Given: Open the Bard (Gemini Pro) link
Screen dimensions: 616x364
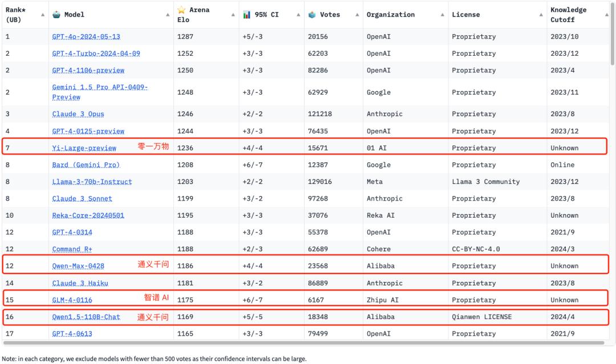Looking at the screenshot, I should [86, 165].
